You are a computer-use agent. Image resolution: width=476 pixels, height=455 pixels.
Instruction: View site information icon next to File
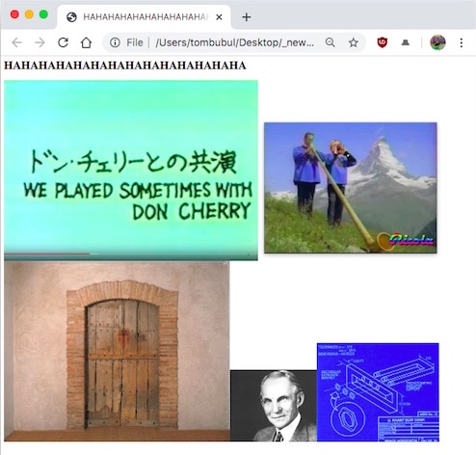click(x=115, y=42)
